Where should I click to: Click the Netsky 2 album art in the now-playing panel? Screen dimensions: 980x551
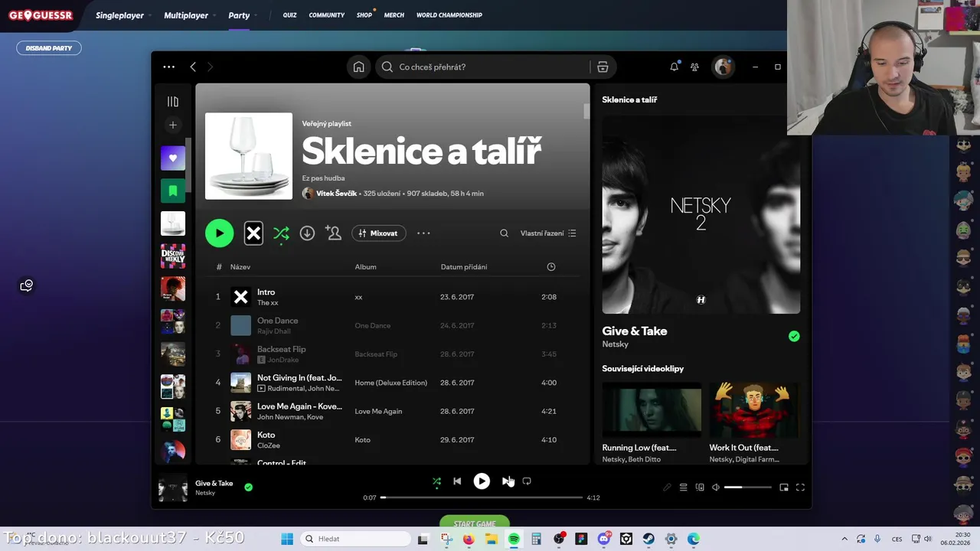(x=701, y=215)
